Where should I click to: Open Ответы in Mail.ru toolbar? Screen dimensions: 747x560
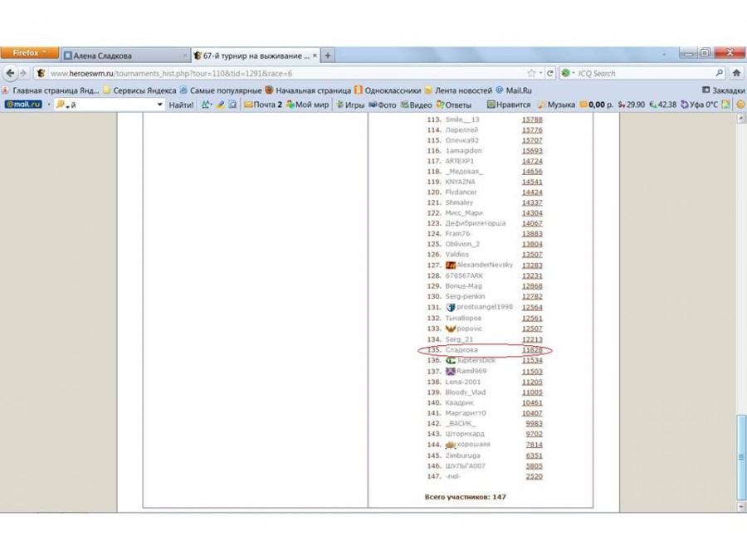(453, 105)
